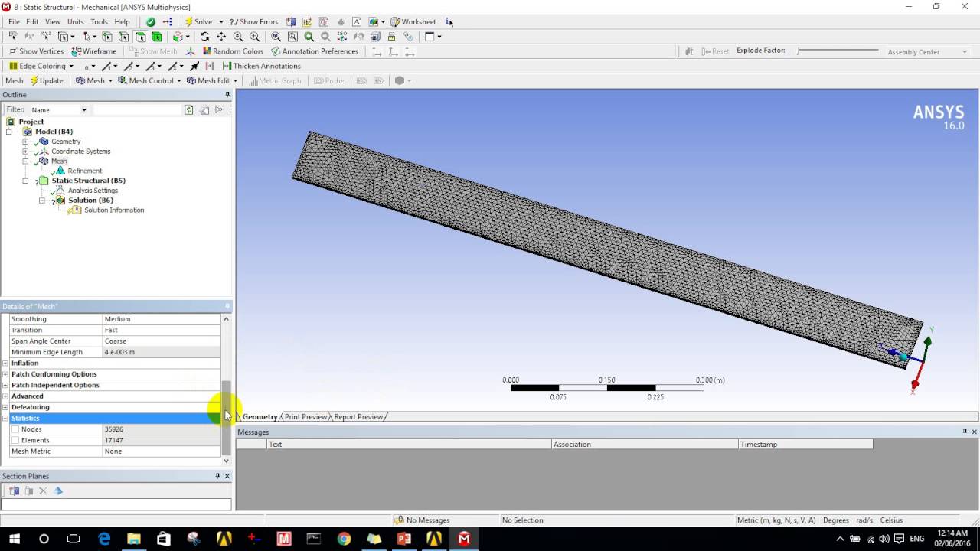Select Solution Information in tree

tap(114, 210)
